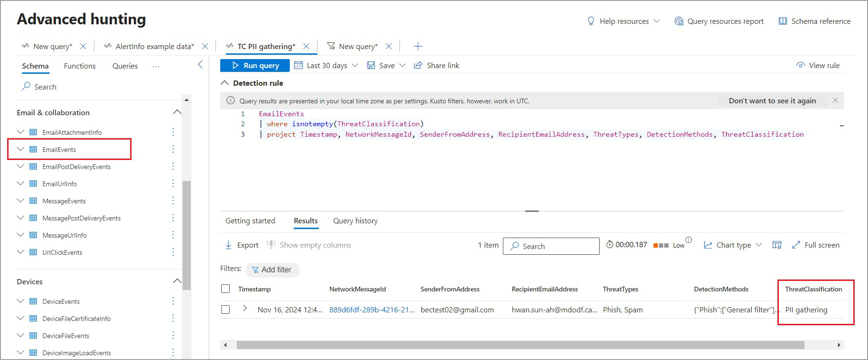The height and width of the screenshot is (360, 868).
Task: Switch to the Functions tab
Action: [80, 66]
